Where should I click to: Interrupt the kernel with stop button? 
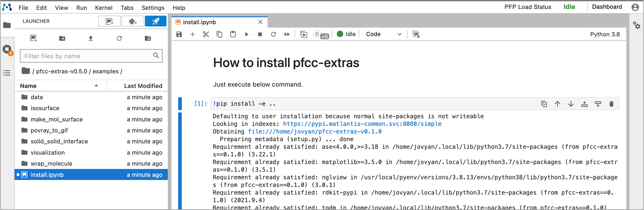260,34
